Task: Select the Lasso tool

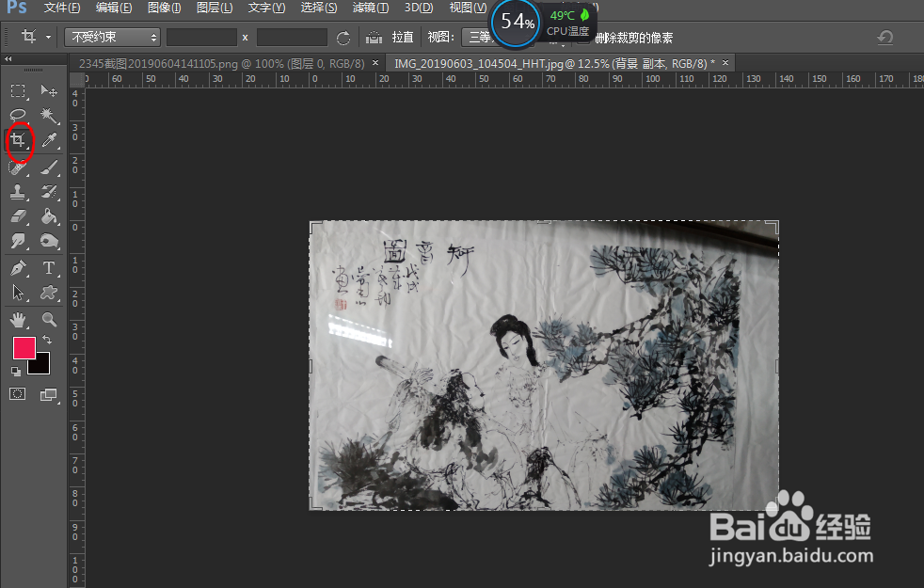Action: point(18,116)
